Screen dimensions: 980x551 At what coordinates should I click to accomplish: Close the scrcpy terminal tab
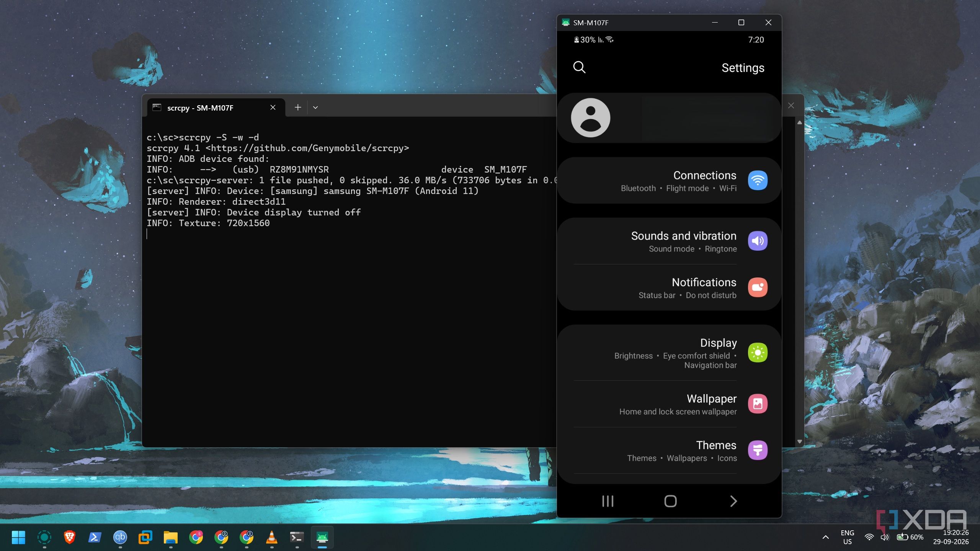pyautogui.click(x=273, y=108)
